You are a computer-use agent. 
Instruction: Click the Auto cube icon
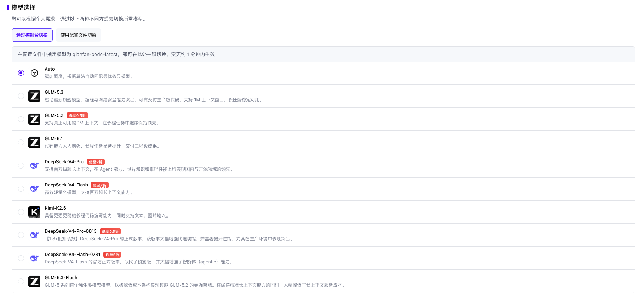point(34,73)
